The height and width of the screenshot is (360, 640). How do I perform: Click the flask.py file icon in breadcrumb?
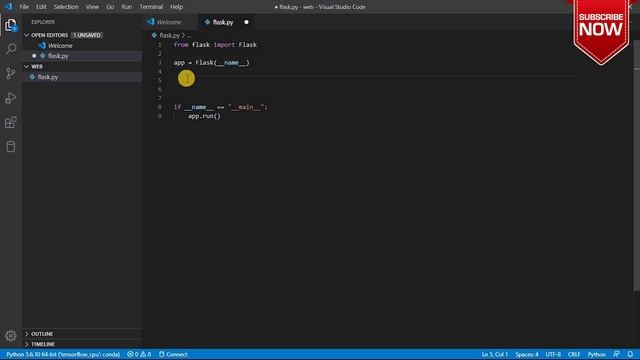point(154,35)
